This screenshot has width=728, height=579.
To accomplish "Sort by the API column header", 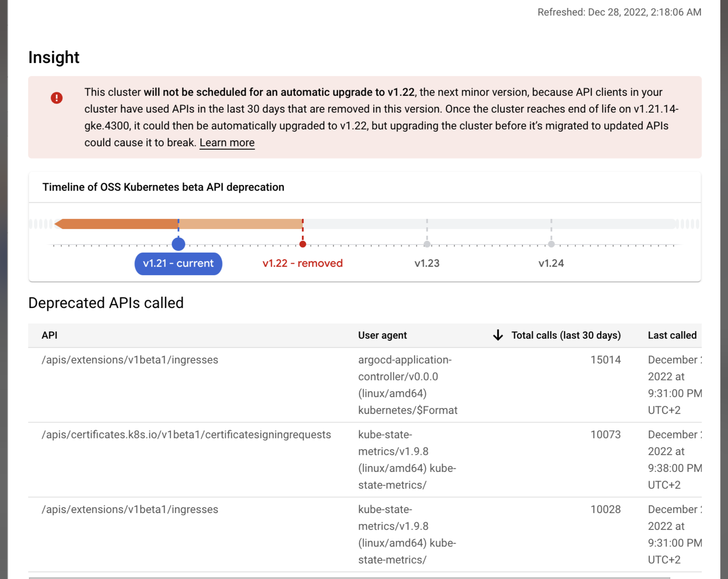I will coord(49,335).
